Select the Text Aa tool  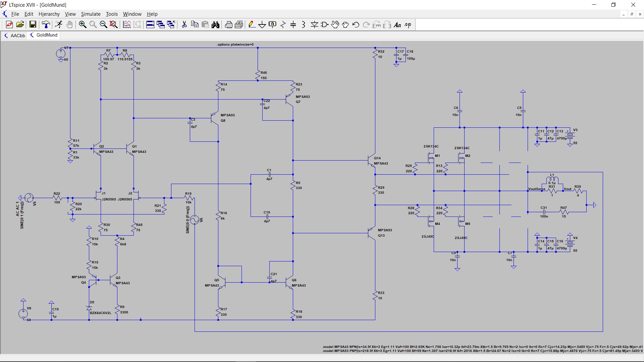pos(397,24)
